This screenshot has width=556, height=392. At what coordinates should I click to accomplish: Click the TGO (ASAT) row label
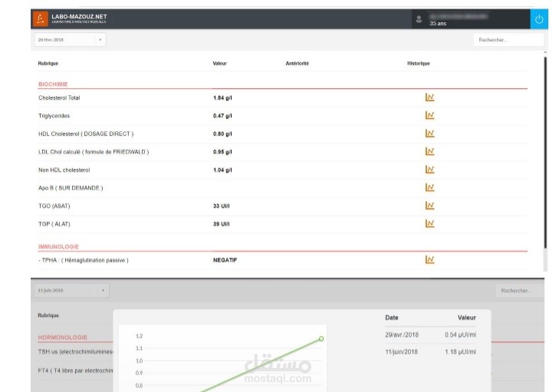tap(54, 206)
